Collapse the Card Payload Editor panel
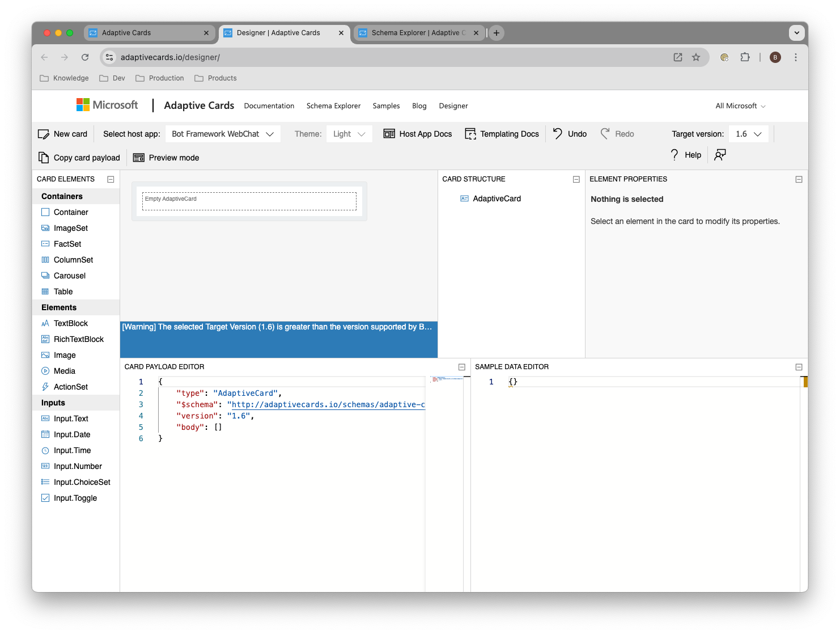 point(462,367)
